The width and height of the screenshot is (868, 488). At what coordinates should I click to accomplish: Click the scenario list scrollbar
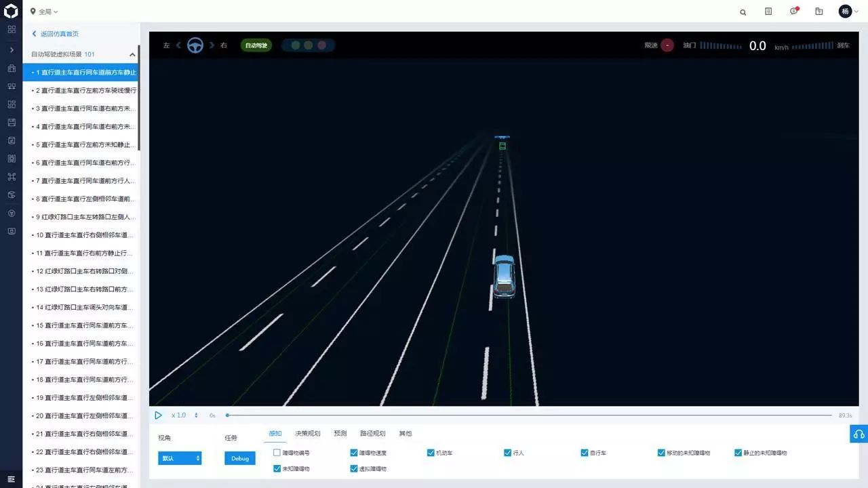[139, 97]
